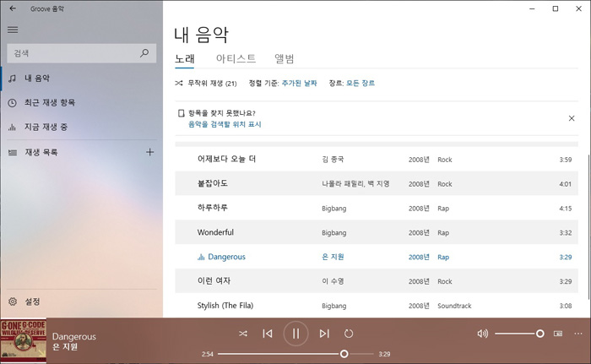The image size is (591, 364).
Task: Open the hamburger navigation menu
Action: pyautogui.click(x=13, y=30)
